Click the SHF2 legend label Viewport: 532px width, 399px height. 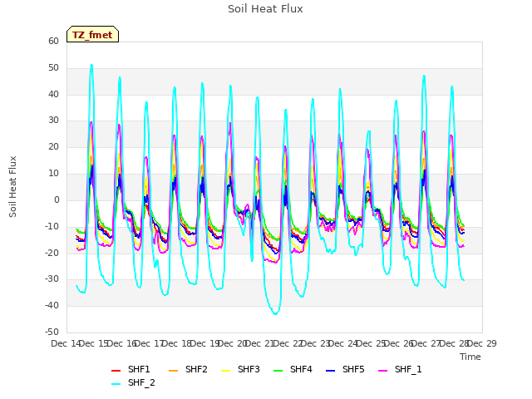(196, 369)
